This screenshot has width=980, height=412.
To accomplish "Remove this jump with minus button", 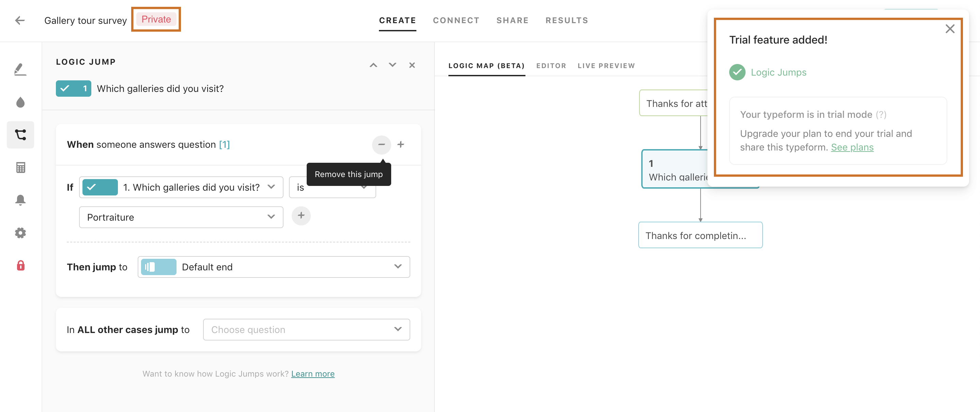I will point(381,144).
